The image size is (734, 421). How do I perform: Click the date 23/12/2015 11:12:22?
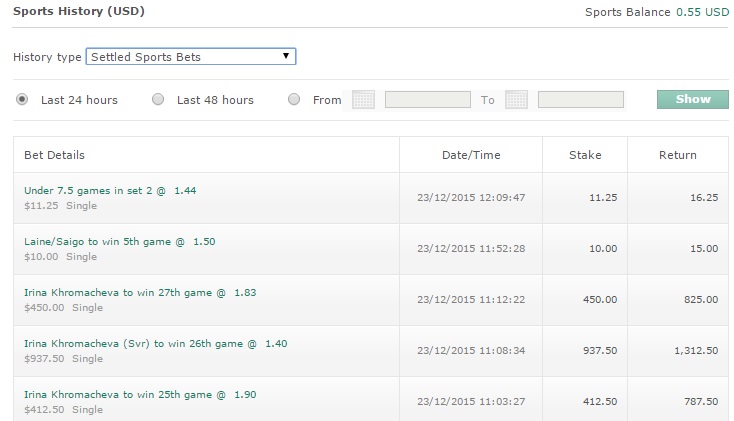[471, 300]
